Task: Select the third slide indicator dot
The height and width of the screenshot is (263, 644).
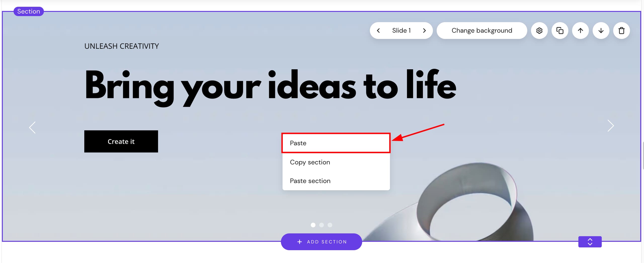Action: tap(330, 225)
